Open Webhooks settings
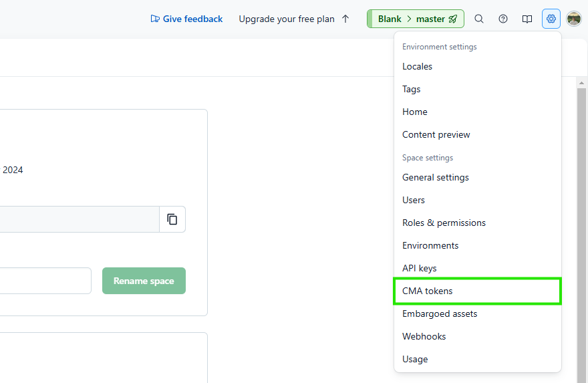Screen dimensions: 588x383 click(477, 336)
